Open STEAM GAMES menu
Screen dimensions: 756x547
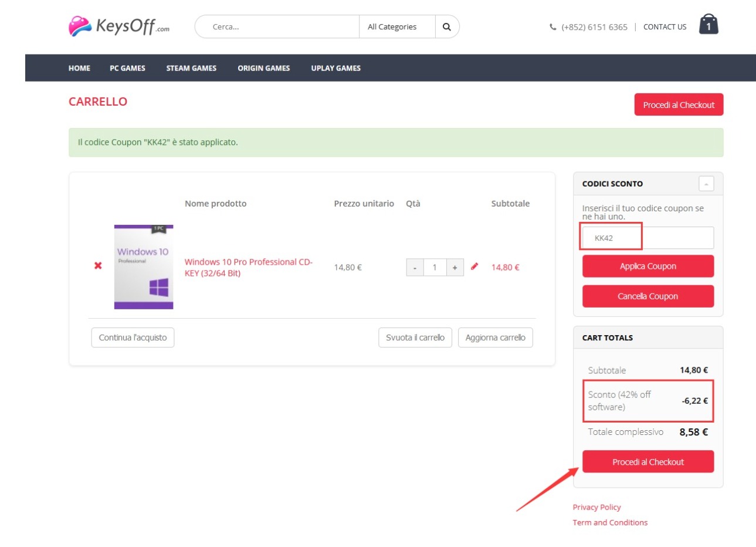tap(191, 68)
